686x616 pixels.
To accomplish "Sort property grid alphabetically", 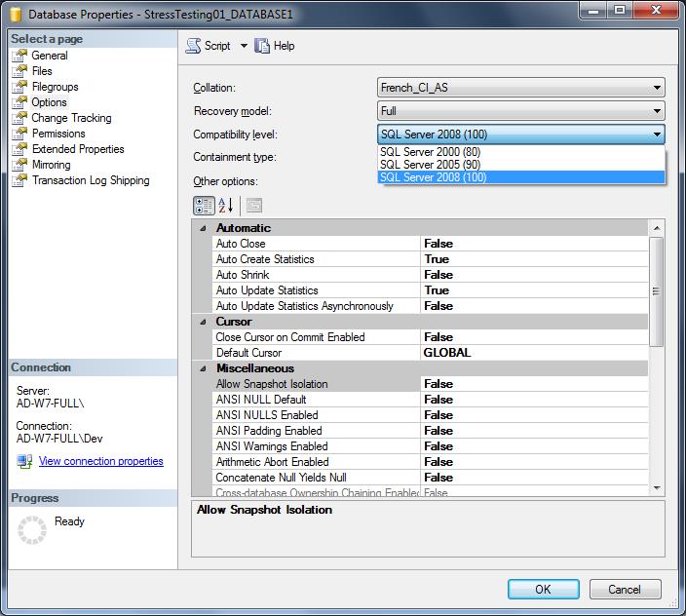I will 226,206.
